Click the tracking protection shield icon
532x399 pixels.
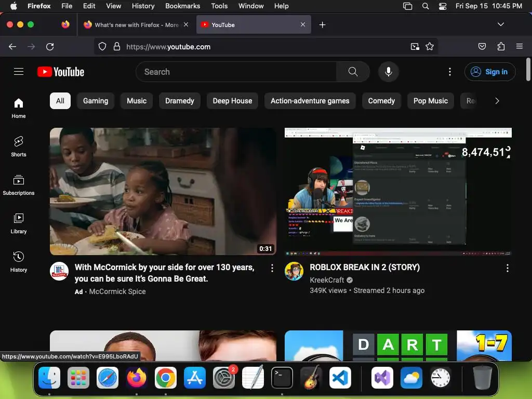pyautogui.click(x=102, y=46)
